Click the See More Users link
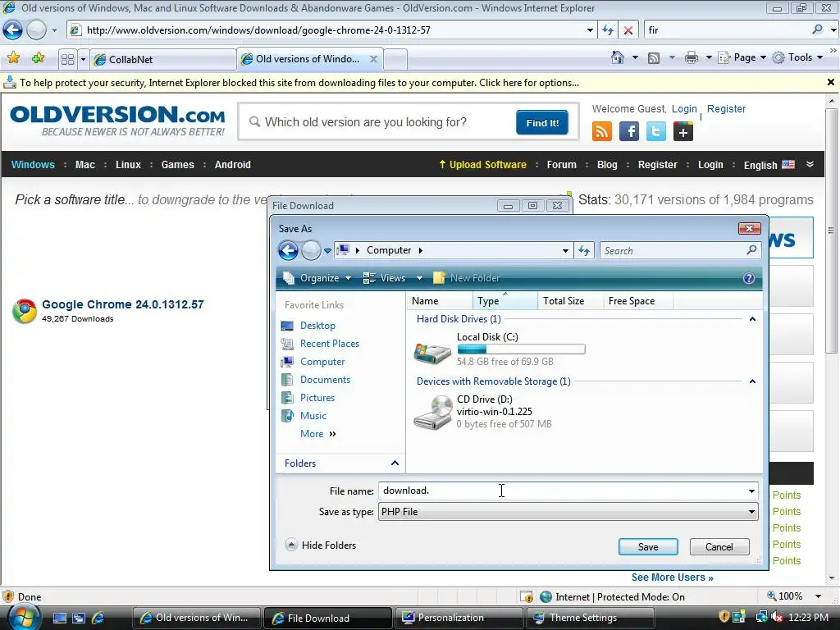This screenshot has height=630, width=840. point(673,577)
